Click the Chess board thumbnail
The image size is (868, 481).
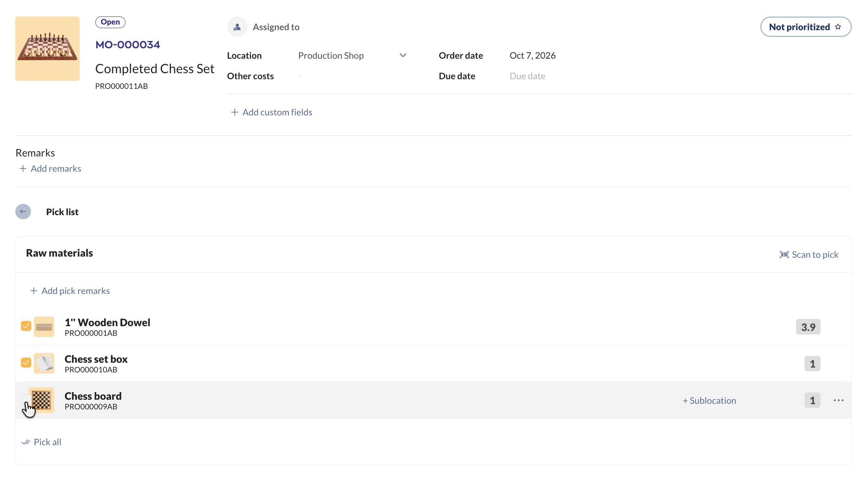(x=41, y=400)
